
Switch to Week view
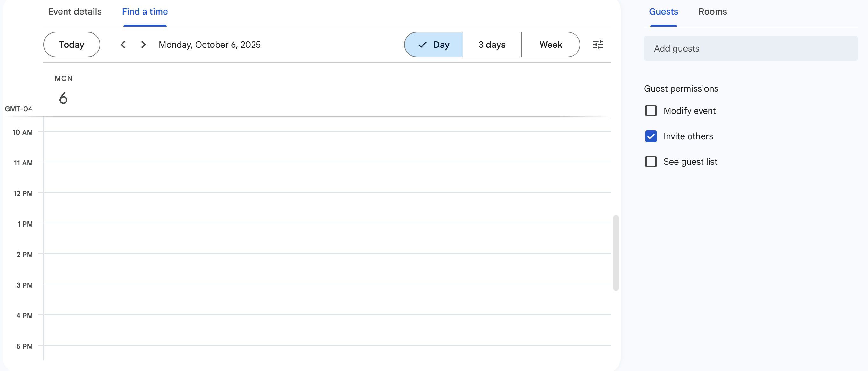(550, 45)
